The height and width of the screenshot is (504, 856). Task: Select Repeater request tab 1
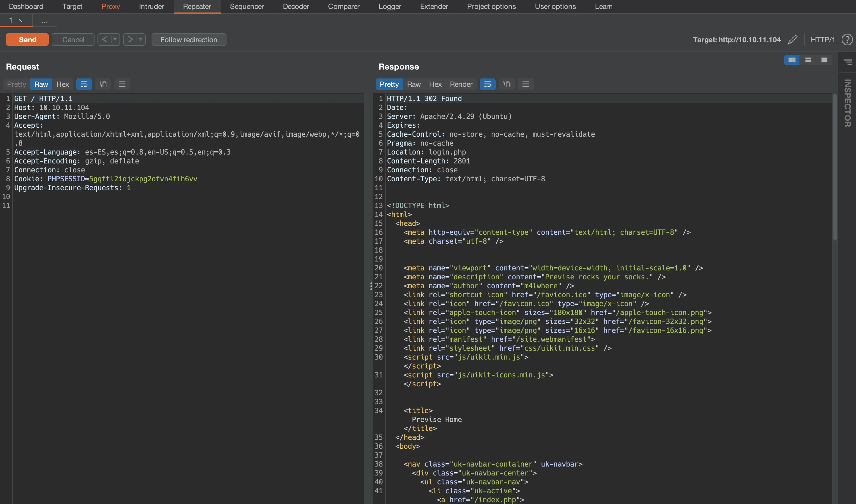(x=11, y=21)
